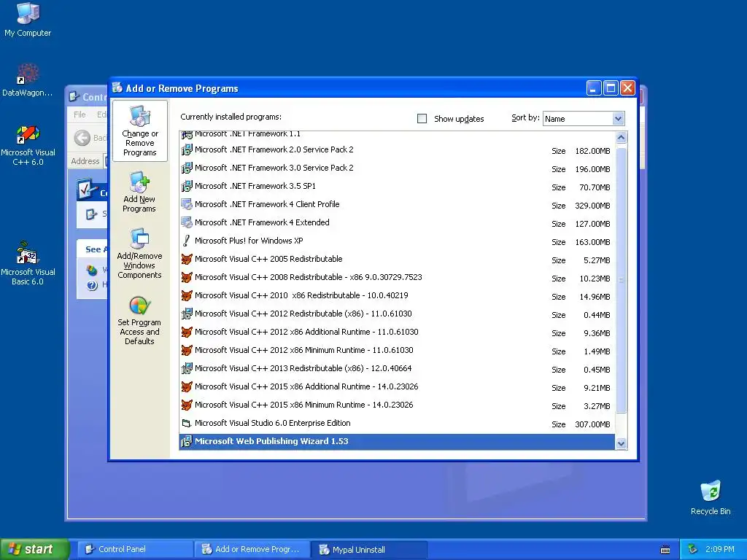Click icon of .NET Framework 3.5 SP1
747x560 pixels.
(x=187, y=186)
